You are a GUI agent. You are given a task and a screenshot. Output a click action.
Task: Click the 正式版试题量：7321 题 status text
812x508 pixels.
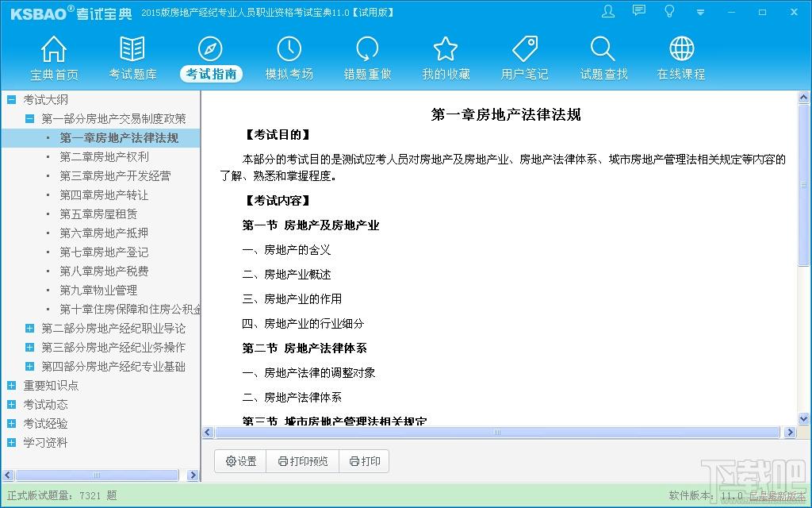62,495
